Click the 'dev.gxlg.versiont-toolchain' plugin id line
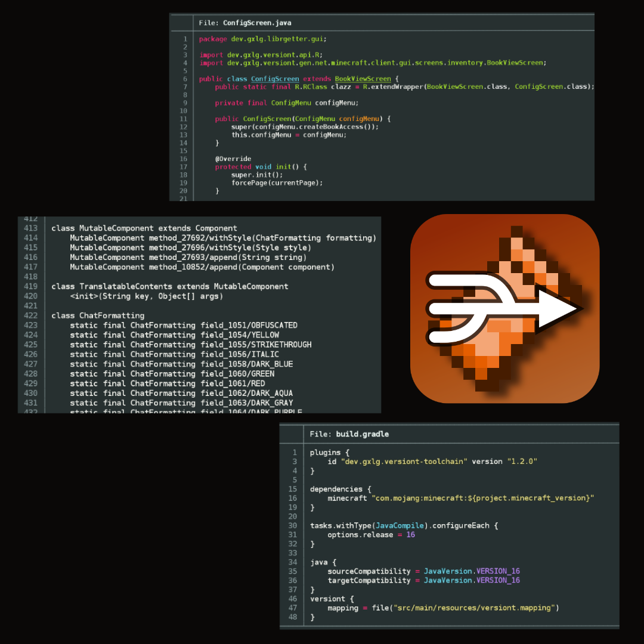Image resolution: width=644 pixels, height=644 pixels. click(x=432, y=462)
